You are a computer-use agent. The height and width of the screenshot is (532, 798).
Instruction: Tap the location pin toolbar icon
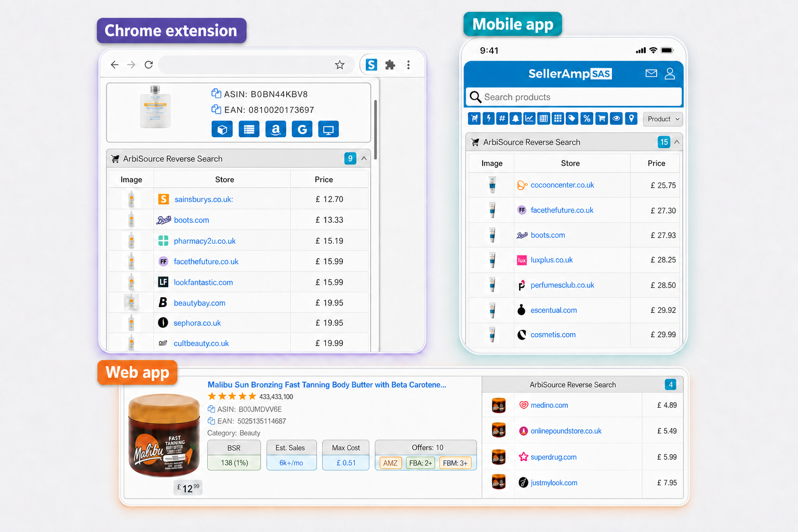[631, 118]
